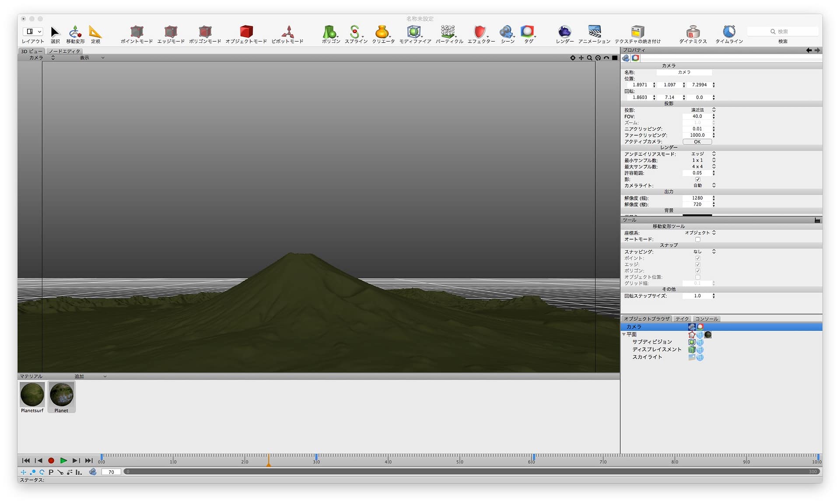
Task: Select the Particle tool icon
Action: (448, 32)
